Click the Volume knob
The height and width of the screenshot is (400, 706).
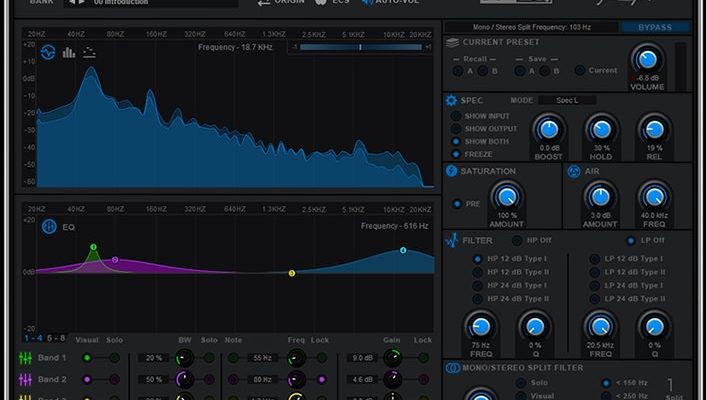(647, 61)
